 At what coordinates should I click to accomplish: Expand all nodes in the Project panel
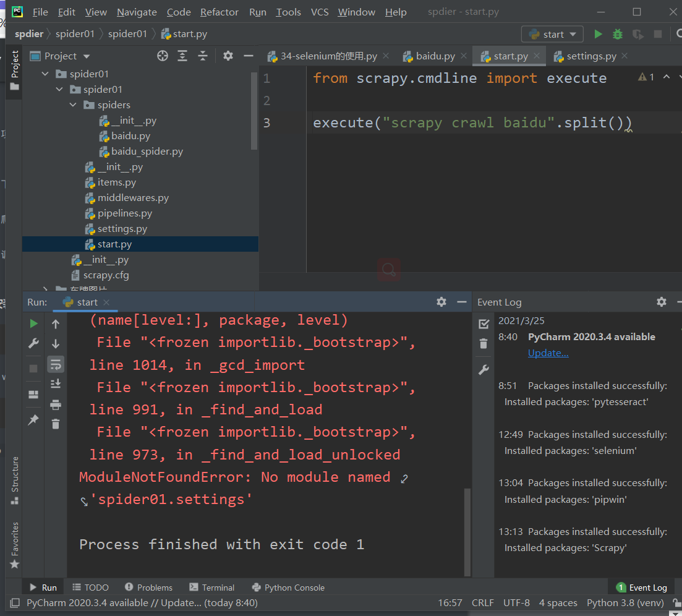click(182, 56)
